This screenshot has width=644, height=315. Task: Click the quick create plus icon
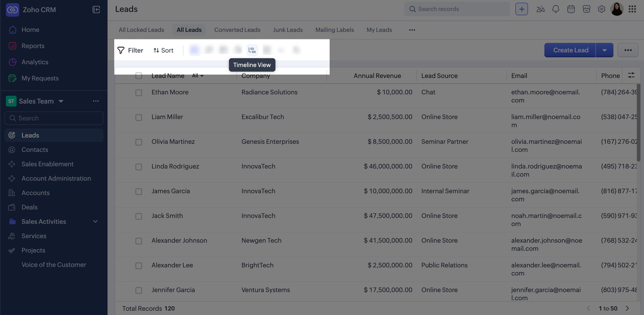point(521,9)
